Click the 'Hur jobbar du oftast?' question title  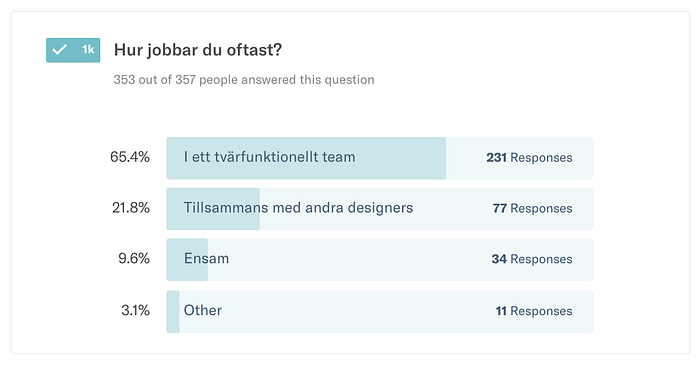(x=198, y=50)
